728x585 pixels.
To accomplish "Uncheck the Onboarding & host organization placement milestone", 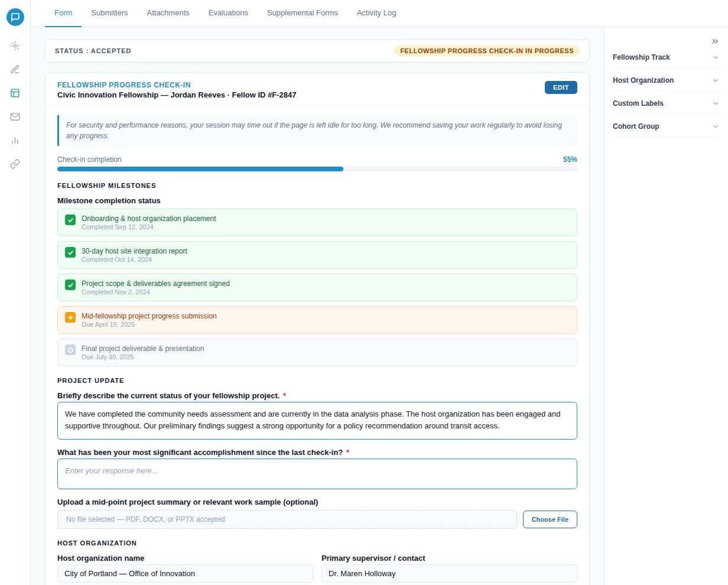I will (70, 220).
